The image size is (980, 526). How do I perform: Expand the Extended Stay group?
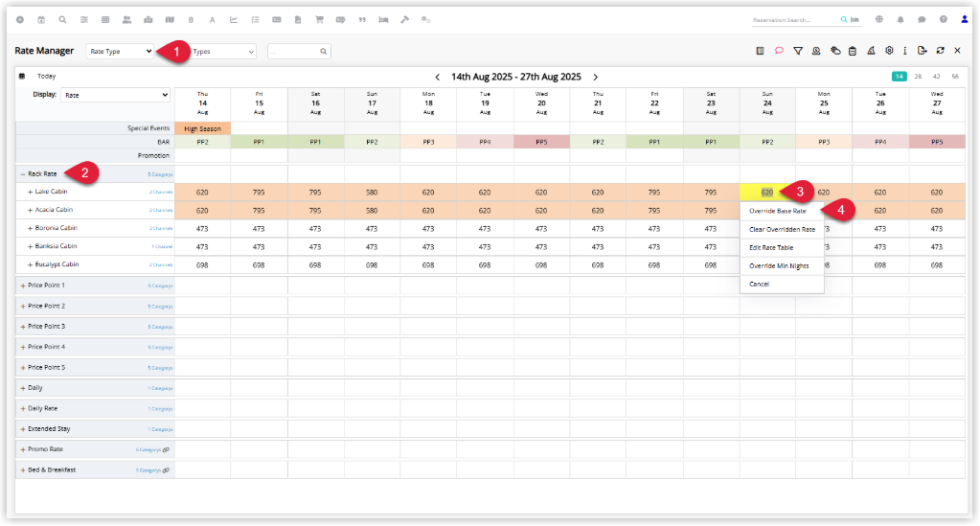pyautogui.click(x=23, y=429)
